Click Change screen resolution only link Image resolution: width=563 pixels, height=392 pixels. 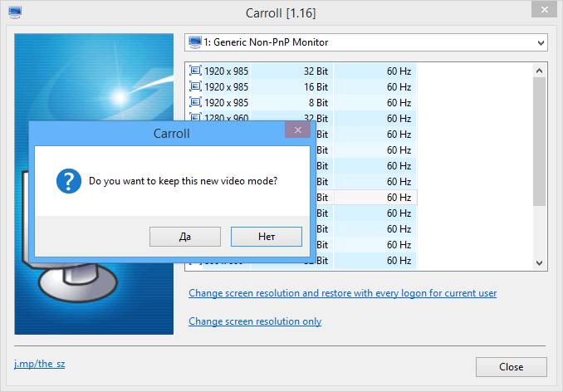255,321
